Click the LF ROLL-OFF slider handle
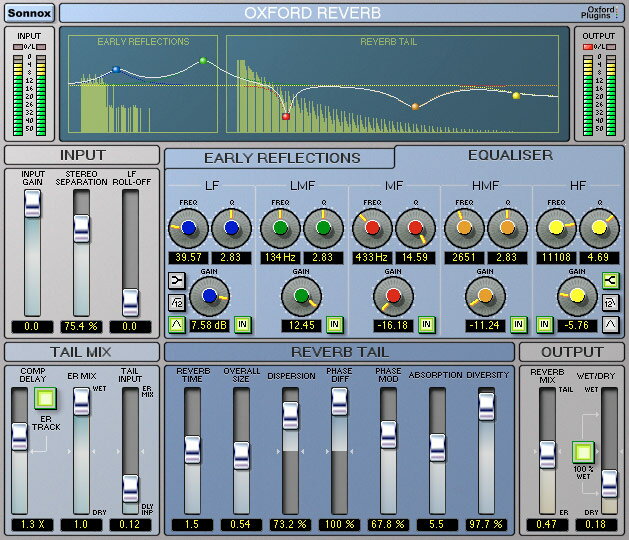The image size is (629, 540). 130,302
